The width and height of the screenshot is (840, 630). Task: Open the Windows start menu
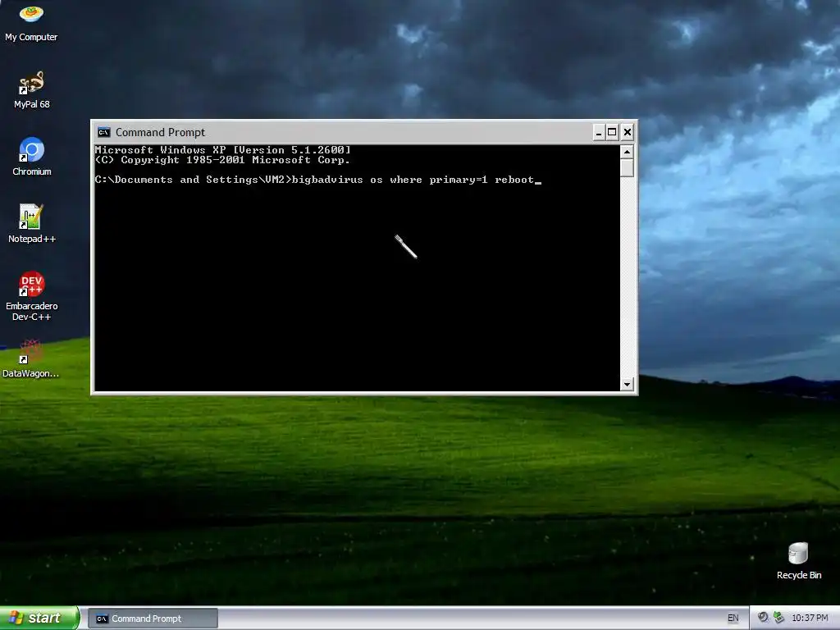click(39, 619)
